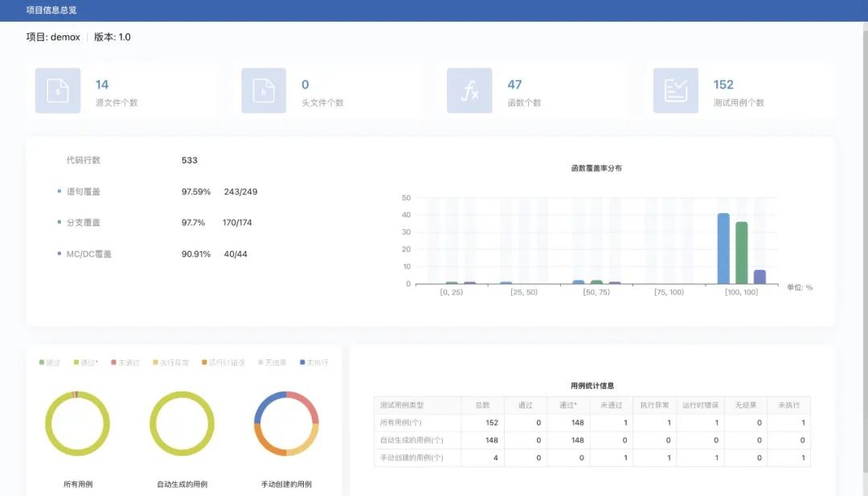Click the 手动创建的用例 donut chart

(x=286, y=424)
